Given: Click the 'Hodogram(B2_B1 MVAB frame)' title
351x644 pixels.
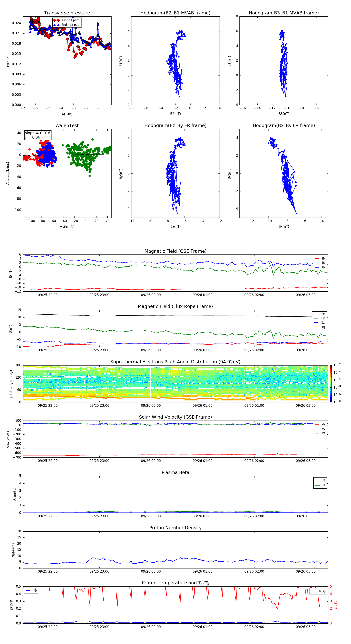Looking at the screenshot, I should 175,13.
